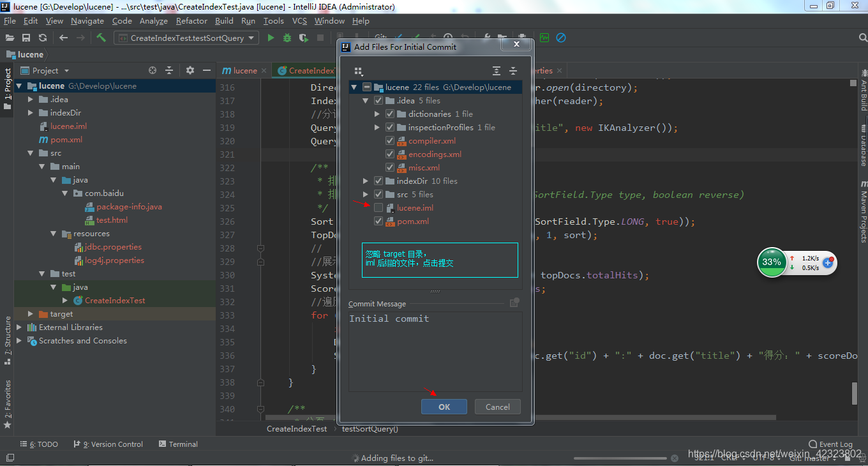Click the editor vertical scrollbar

coord(855,393)
